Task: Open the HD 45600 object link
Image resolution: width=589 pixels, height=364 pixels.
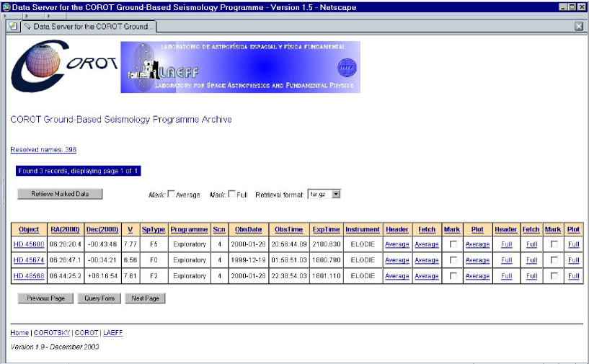Action: click(x=29, y=244)
